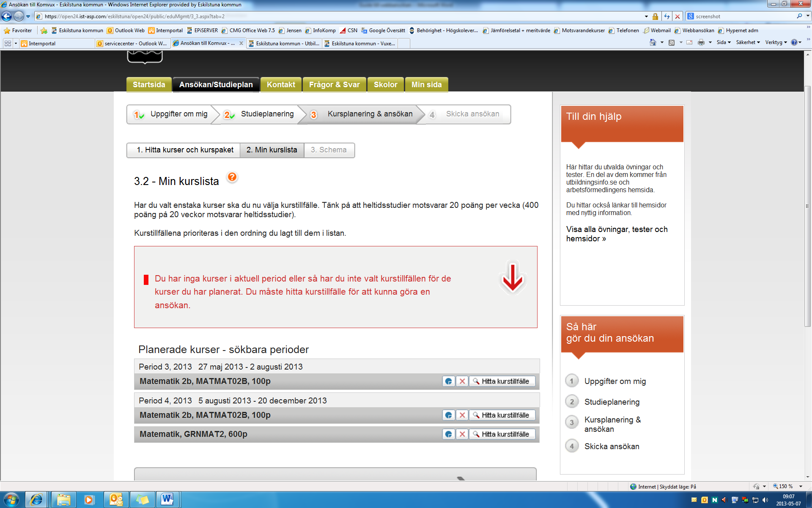The width and height of the screenshot is (812, 508).
Task: Click the refresh icon for Matematik GRNMAT2
Action: 447,434
